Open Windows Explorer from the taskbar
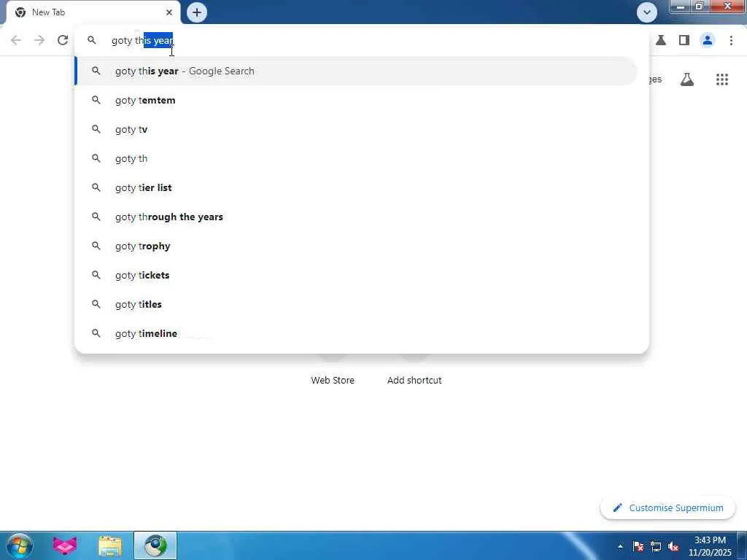The height and width of the screenshot is (560, 747). 110,545
